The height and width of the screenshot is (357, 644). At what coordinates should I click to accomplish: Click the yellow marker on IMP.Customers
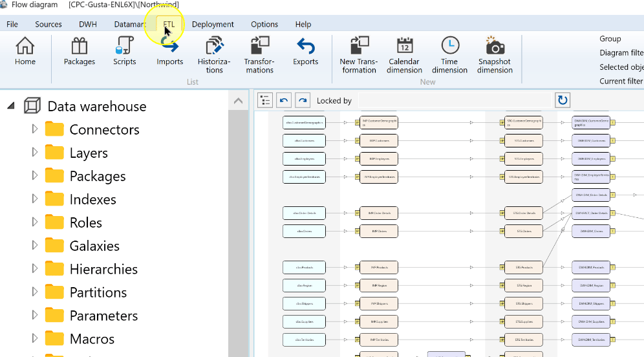pos(358,141)
